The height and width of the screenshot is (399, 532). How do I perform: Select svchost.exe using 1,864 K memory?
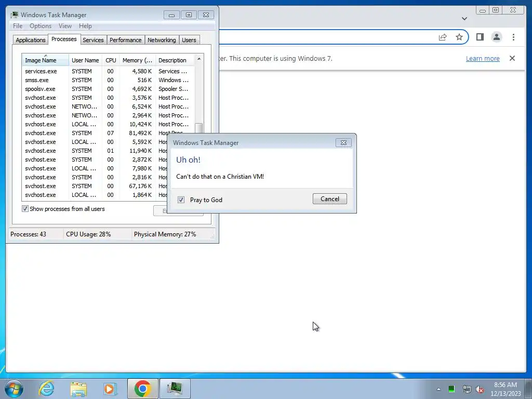pos(95,195)
